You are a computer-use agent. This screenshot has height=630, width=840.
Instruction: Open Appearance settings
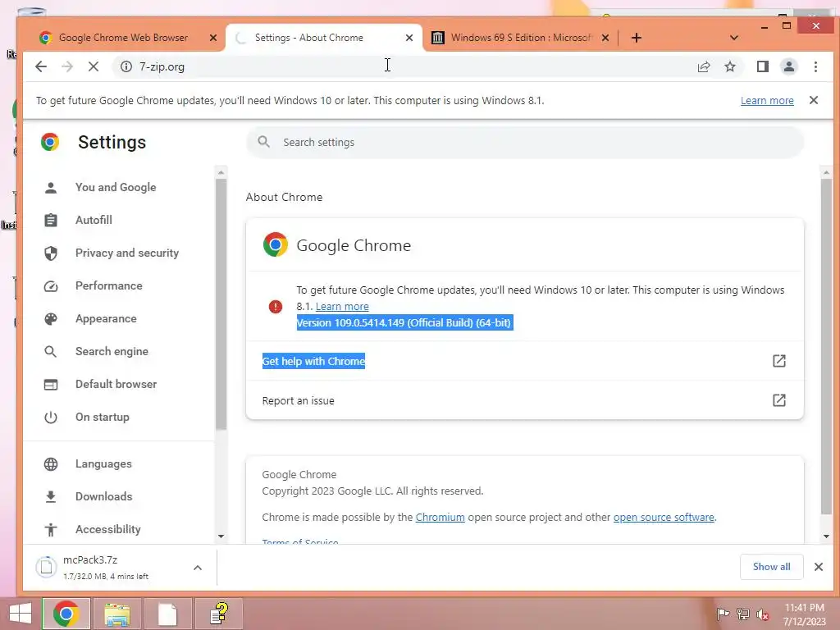pyautogui.click(x=106, y=318)
